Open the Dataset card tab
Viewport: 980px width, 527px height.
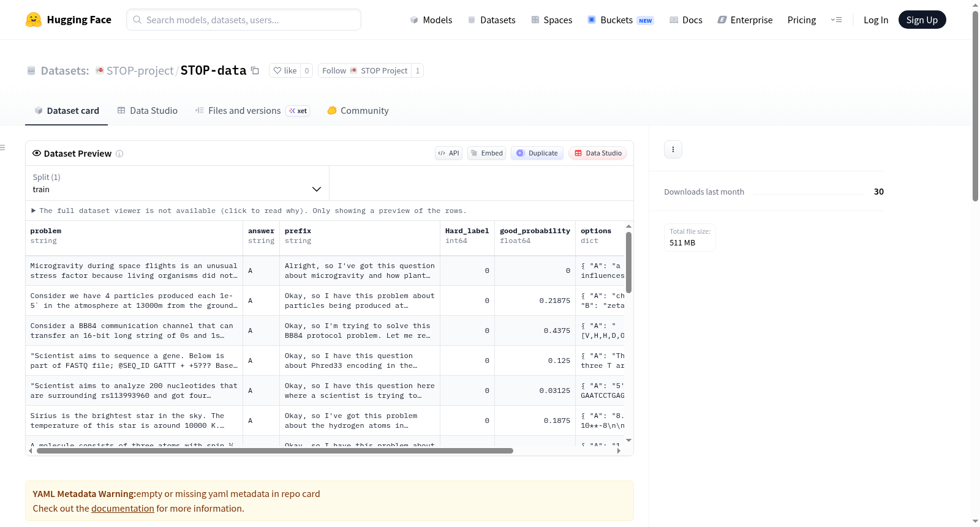[x=67, y=111]
